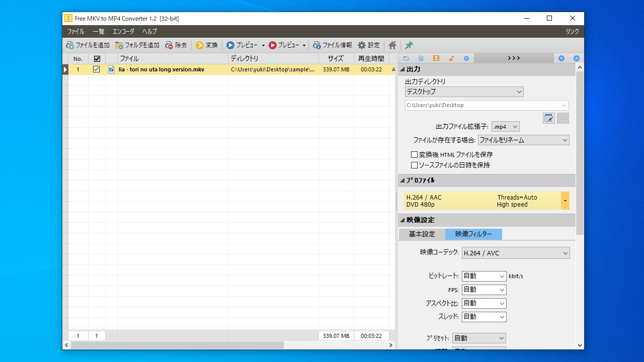Enable 変換後 HTML ファイルを保存 checkbox
This screenshot has height=362, width=644.
point(414,155)
